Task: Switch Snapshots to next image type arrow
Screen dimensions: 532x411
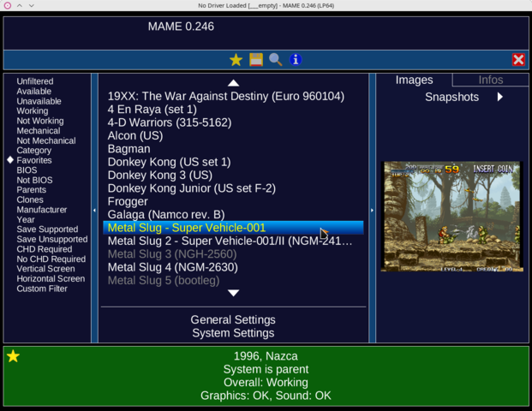Action: click(499, 97)
